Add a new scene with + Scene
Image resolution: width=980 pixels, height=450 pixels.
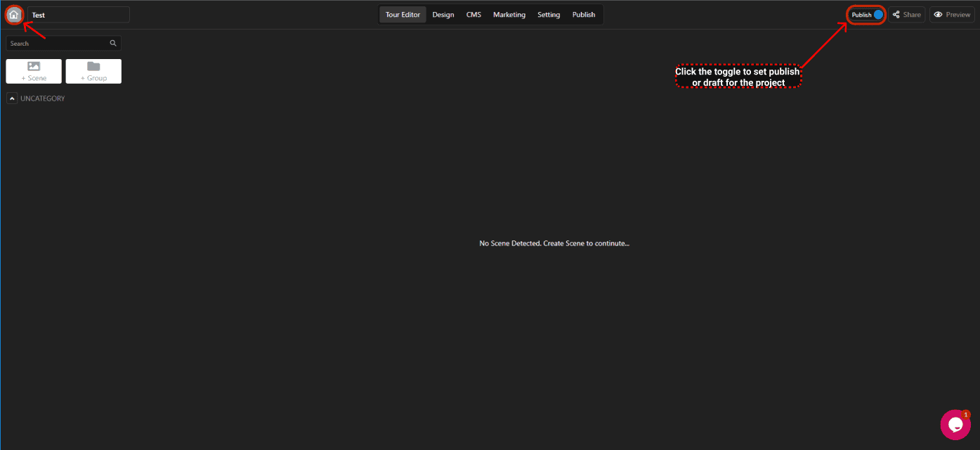tap(34, 71)
